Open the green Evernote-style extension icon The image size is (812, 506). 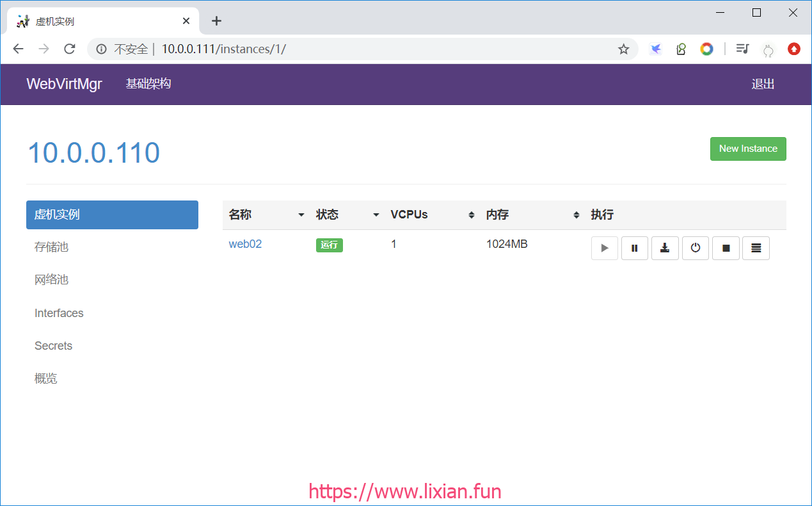(681, 49)
